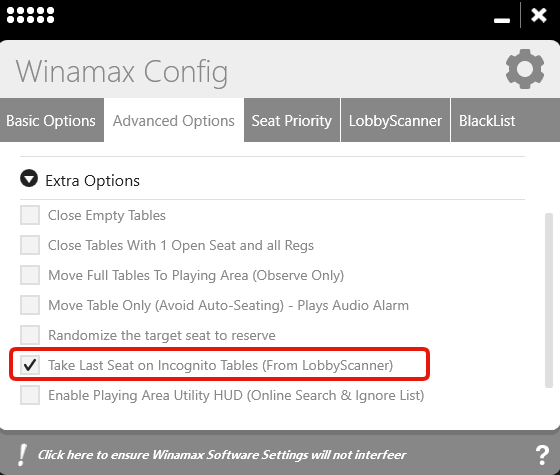The width and height of the screenshot is (560, 475).
Task: Uncheck Take Last Seat on Incognito Tables
Action: click(30, 365)
